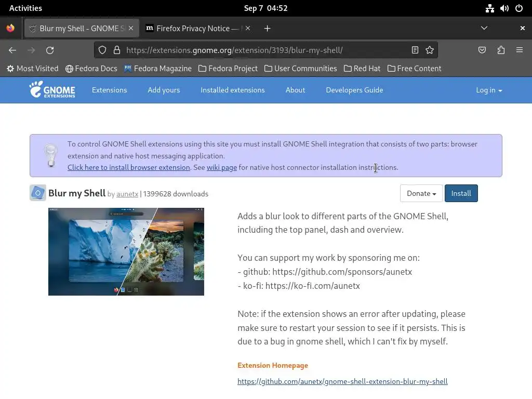The height and width of the screenshot is (399, 532).
Task: Click the forward navigation arrow
Action: click(31, 50)
